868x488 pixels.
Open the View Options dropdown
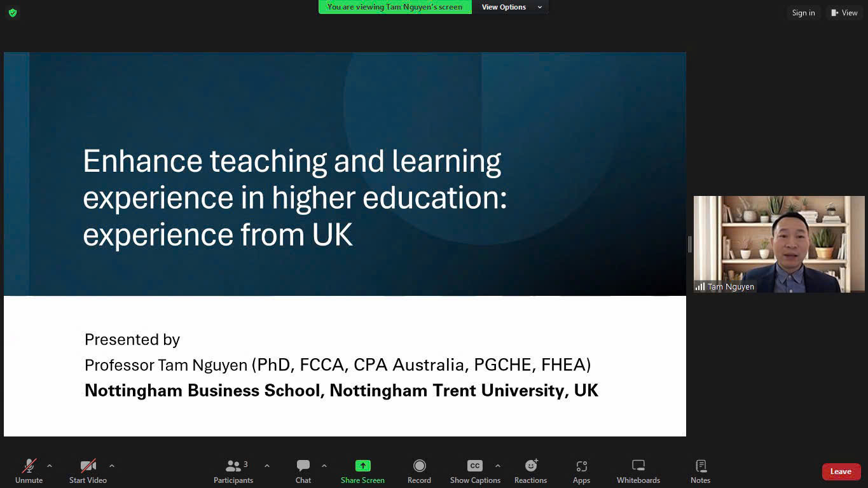[511, 7]
